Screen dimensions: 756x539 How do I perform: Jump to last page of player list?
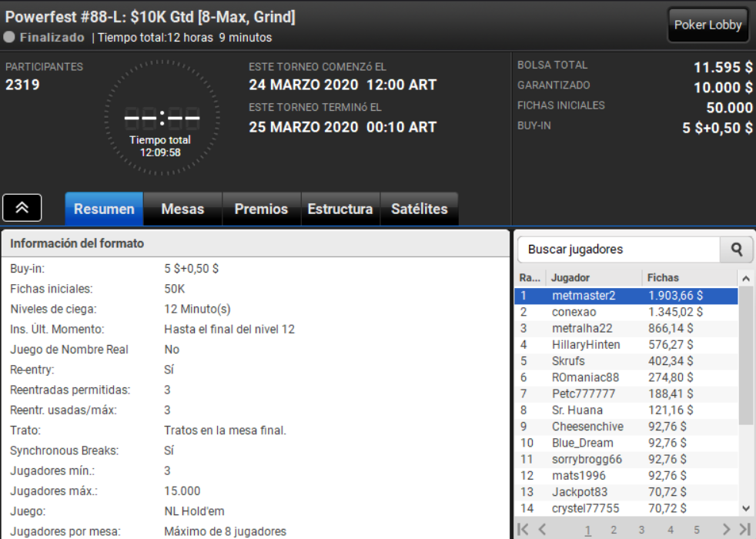pos(745,529)
